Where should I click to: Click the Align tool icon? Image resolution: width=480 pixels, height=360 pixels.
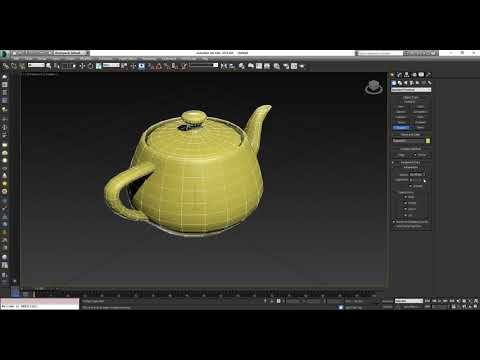tap(232, 66)
